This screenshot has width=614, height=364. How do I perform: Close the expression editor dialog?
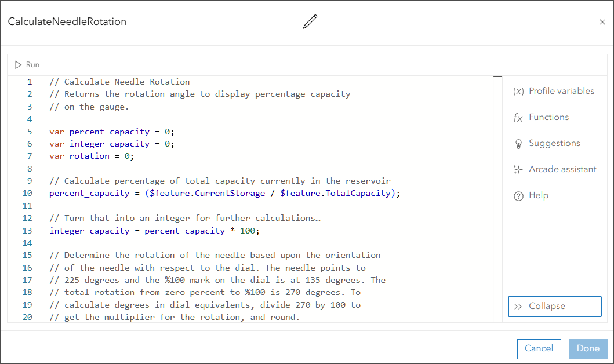pyautogui.click(x=602, y=22)
